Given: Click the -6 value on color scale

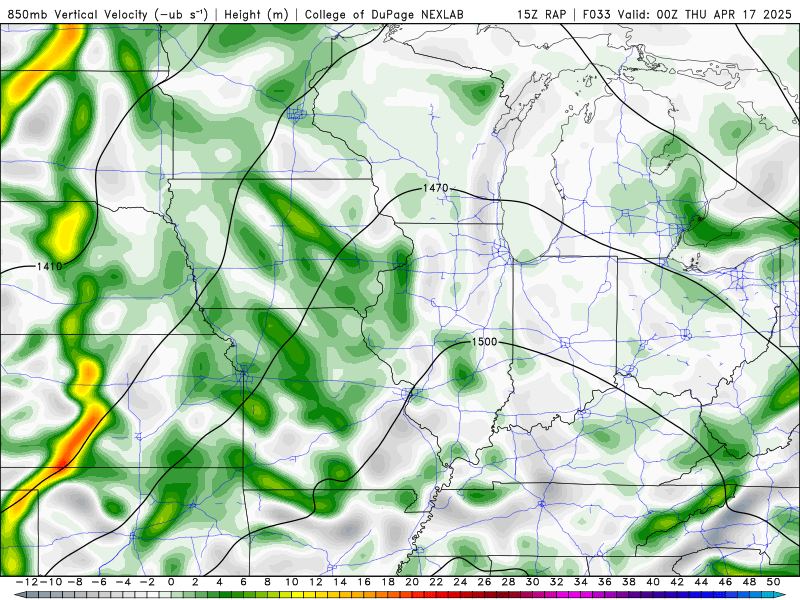Looking at the screenshot, I should pyautogui.click(x=99, y=582).
